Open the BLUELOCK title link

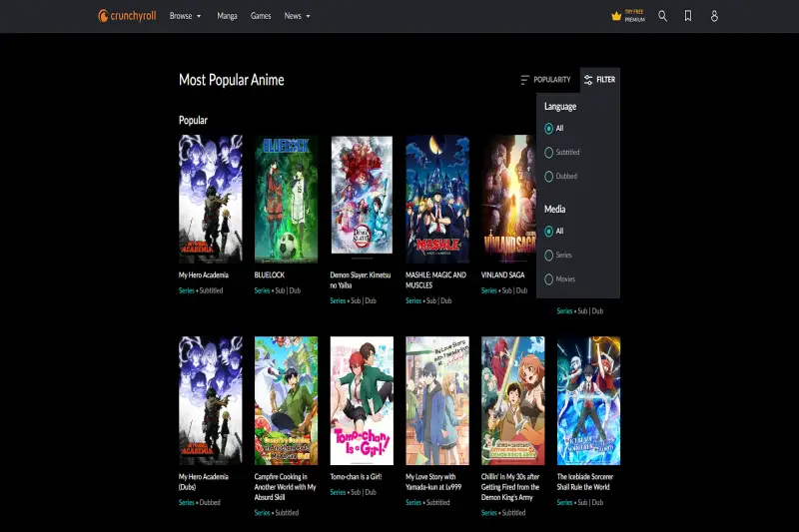point(269,274)
